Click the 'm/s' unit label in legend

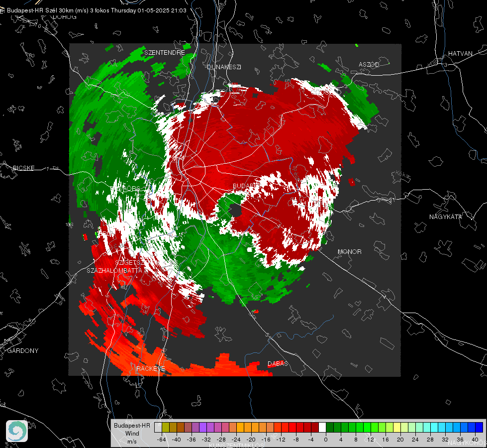(x=132, y=442)
